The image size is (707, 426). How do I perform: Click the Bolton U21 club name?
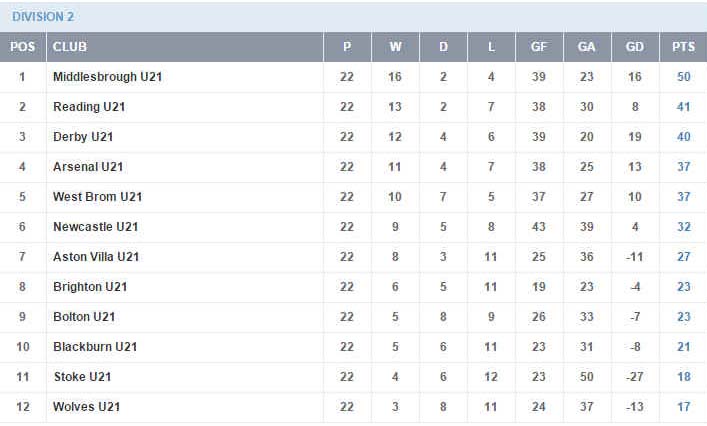click(84, 317)
